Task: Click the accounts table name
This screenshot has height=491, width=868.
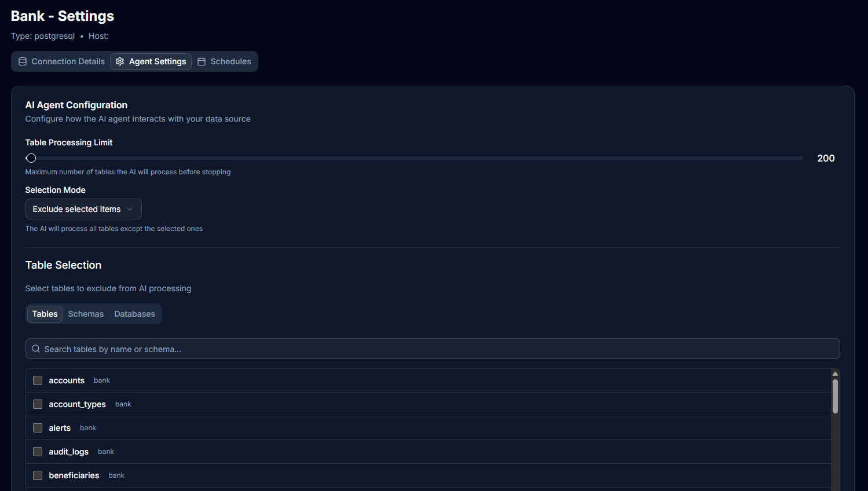Action: [x=67, y=380]
